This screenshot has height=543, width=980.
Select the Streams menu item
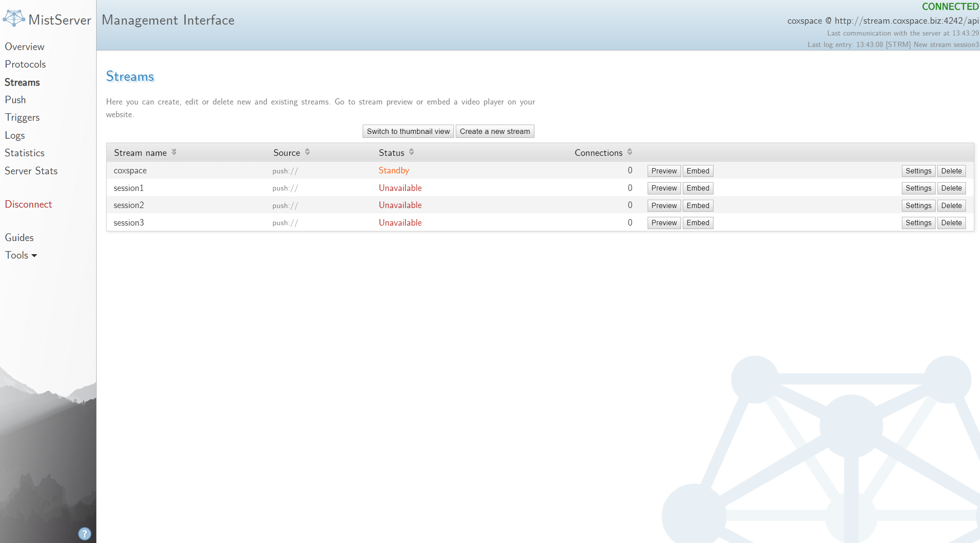coord(22,82)
